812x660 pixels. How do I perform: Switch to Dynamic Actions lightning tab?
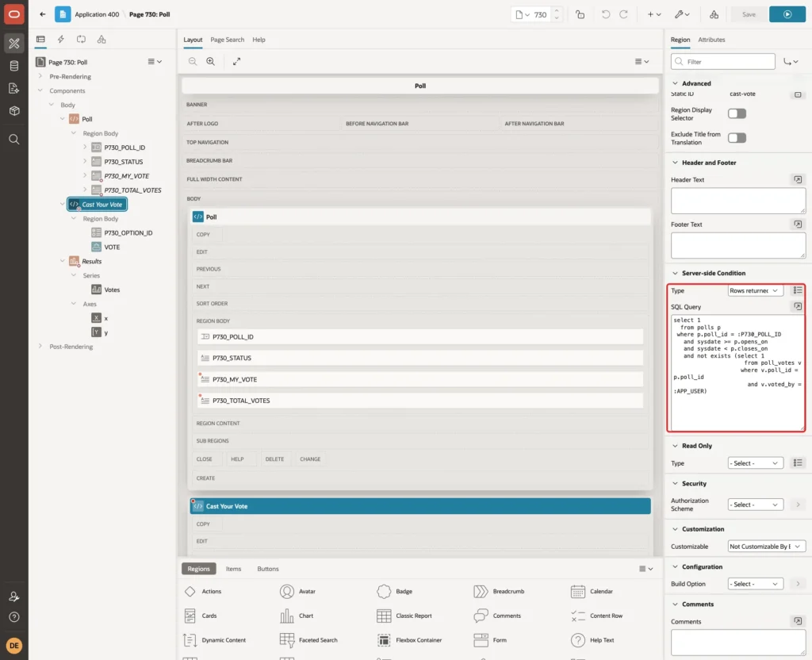point(60,40)
